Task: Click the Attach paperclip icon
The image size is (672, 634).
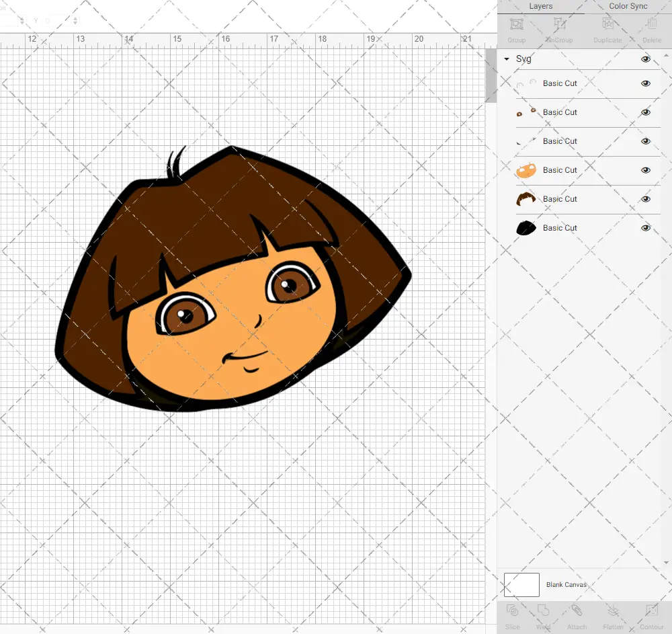Action: [x=577, y=611]
